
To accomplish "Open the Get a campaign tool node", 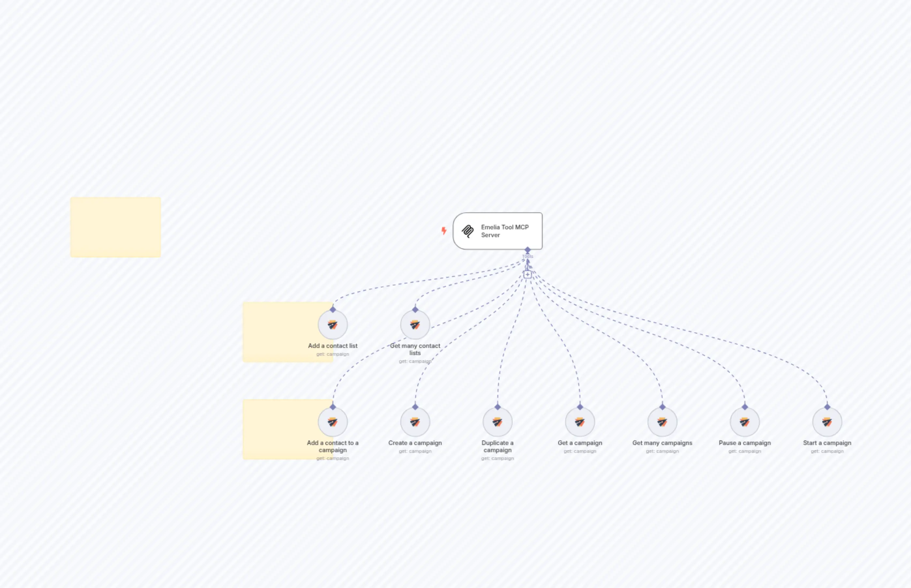I will tap(580, 422).
